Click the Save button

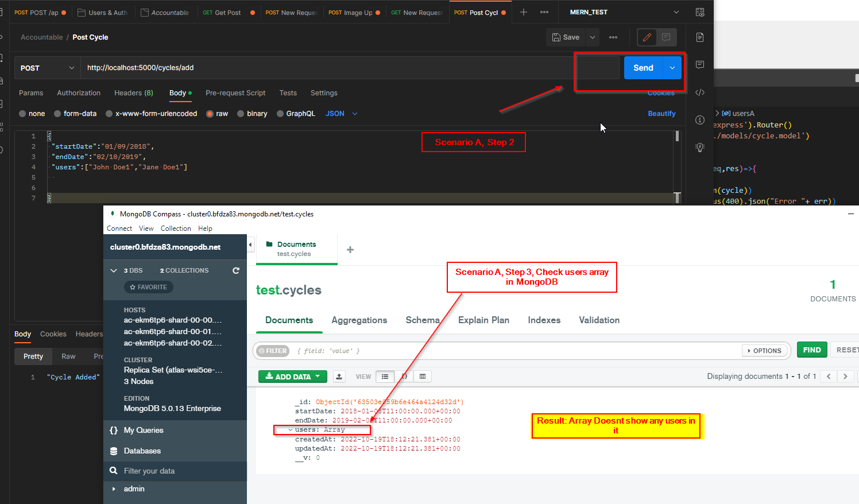tap(566, 37)
